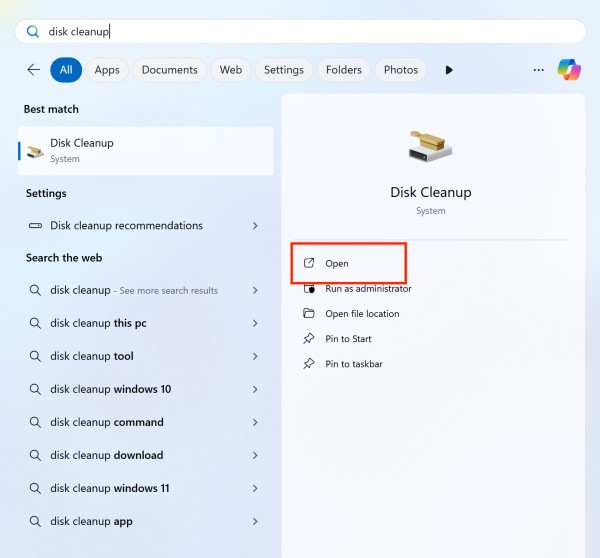Switch to the Photos filter tab

401,70
